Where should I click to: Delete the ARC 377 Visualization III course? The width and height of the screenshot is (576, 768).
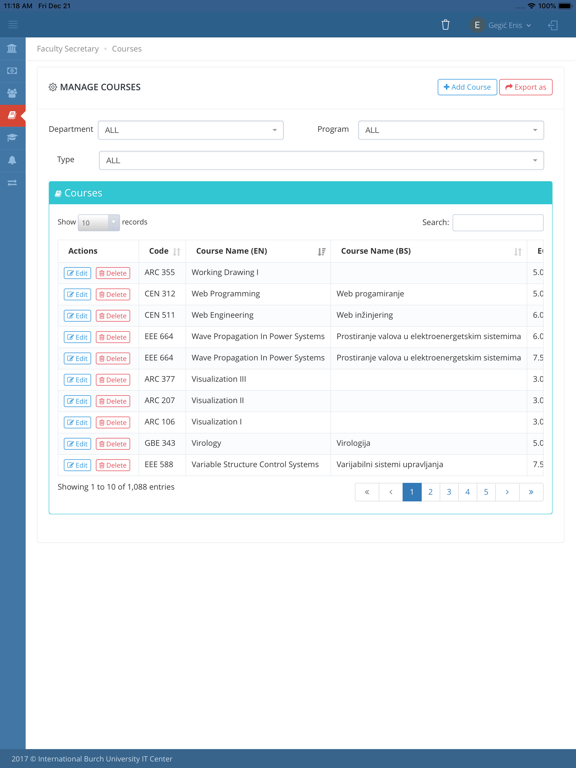pos(113,380)
